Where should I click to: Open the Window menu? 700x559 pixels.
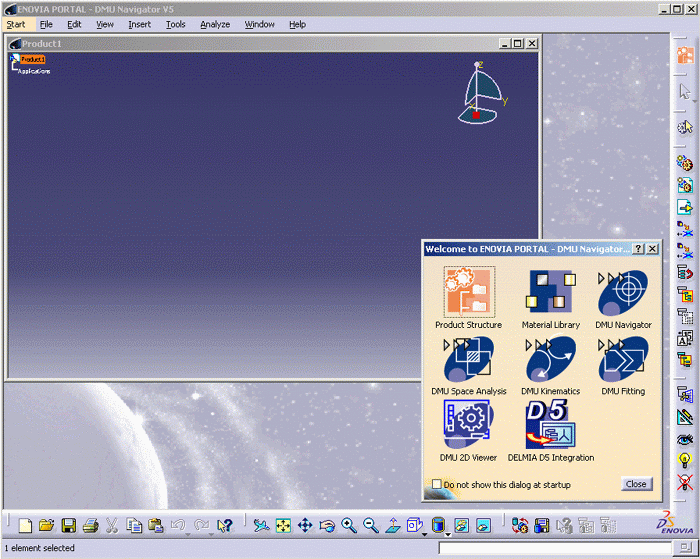point(259,25)
